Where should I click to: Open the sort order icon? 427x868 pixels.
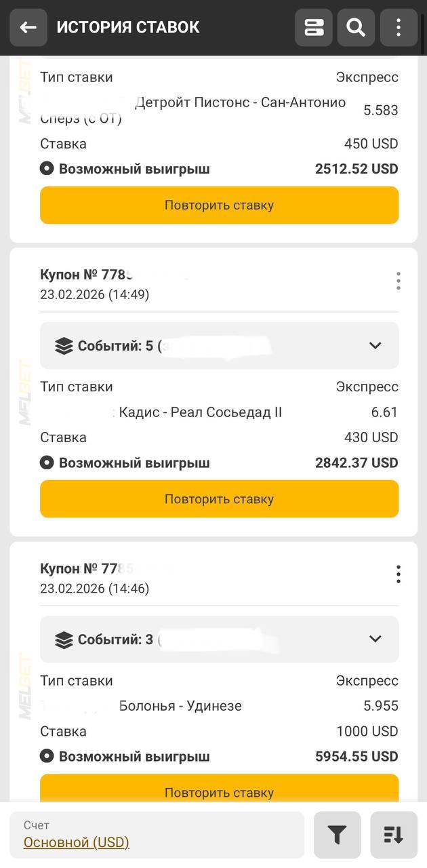pos(394,835)
